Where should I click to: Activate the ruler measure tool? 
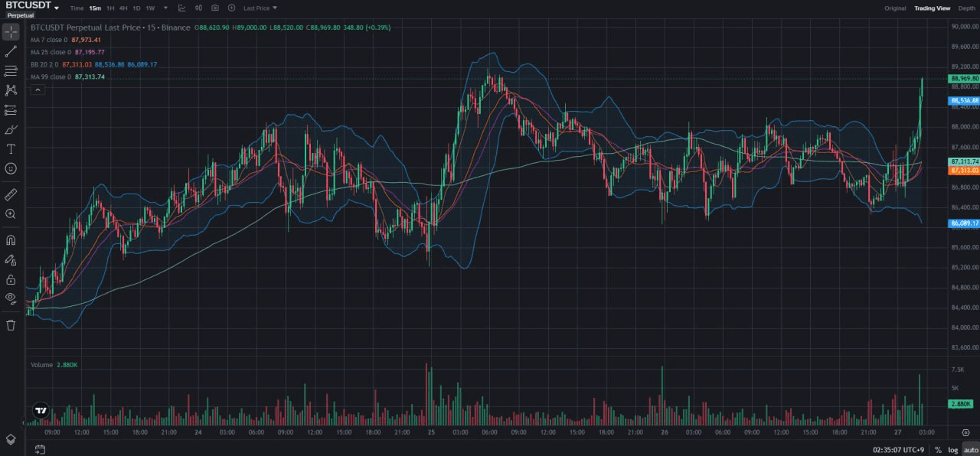click(x=11, y=194)
